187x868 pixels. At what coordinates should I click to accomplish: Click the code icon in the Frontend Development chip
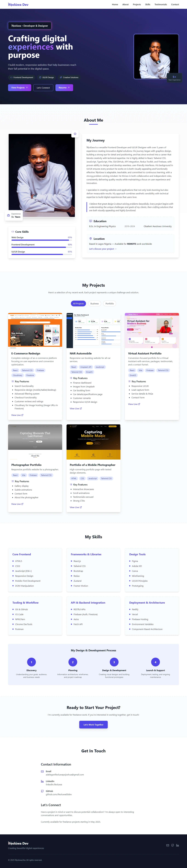coord(11,78)
